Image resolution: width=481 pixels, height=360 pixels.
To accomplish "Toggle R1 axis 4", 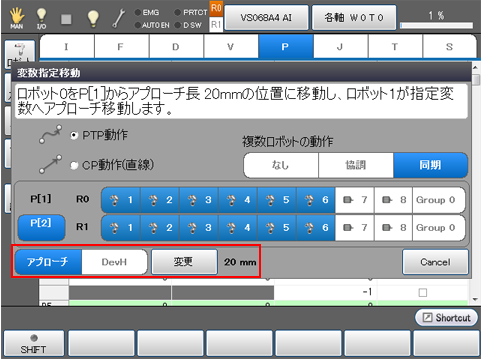I will (x=238, y=228).
